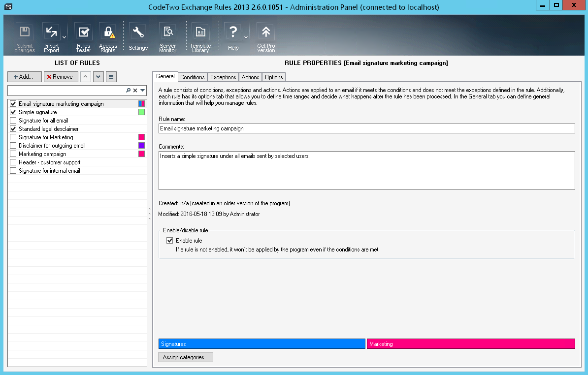
Task: Uncheck Email signature marketing campaign rule
Action: 13,104
